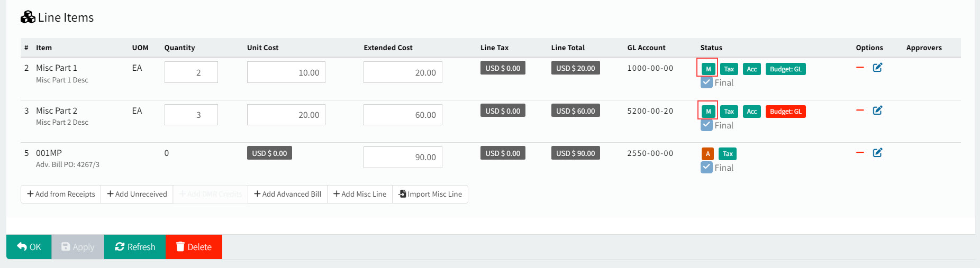This screenshot has width=980, height=268.
Task: Click Add Advanced Bill button
Action: click(287, 194)
